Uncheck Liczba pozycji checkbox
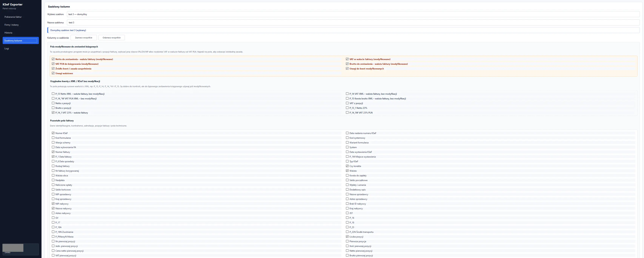644x258 pixels. [347, 237]
